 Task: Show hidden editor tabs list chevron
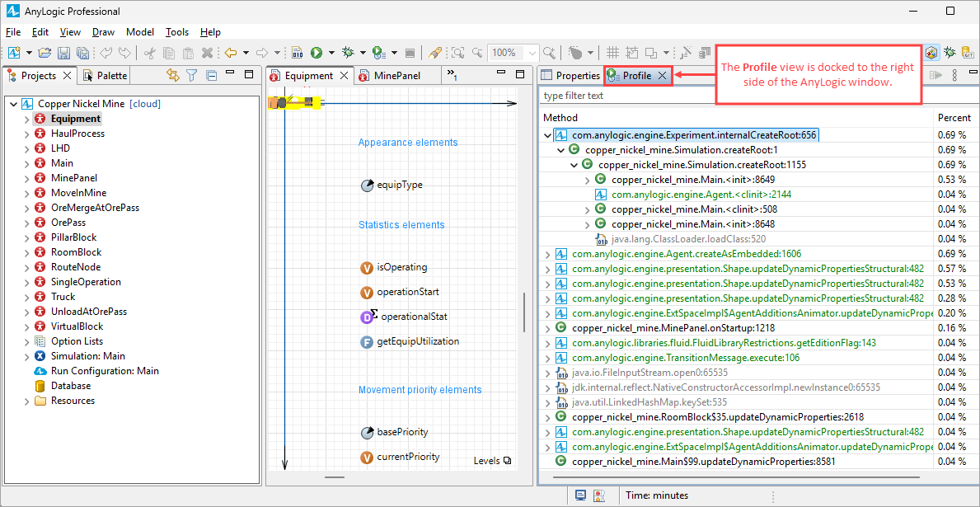pyautogui.click(x=452, y=76)
